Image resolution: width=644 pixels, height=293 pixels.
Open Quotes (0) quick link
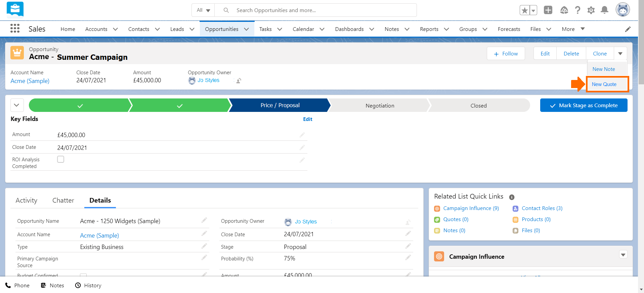tap(456, 219)
